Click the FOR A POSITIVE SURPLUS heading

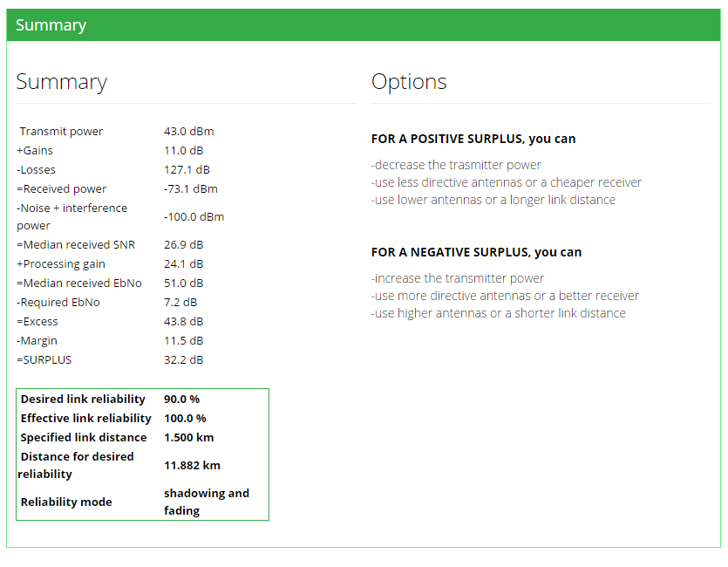[x=473, y=139]
